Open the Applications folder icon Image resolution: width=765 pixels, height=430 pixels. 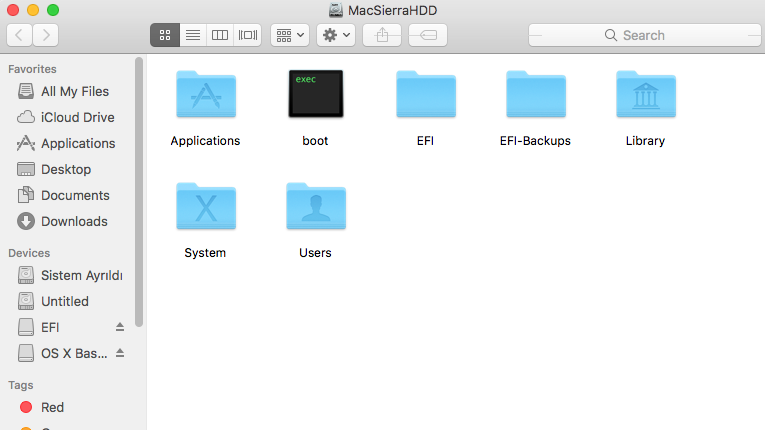[205, 95]
